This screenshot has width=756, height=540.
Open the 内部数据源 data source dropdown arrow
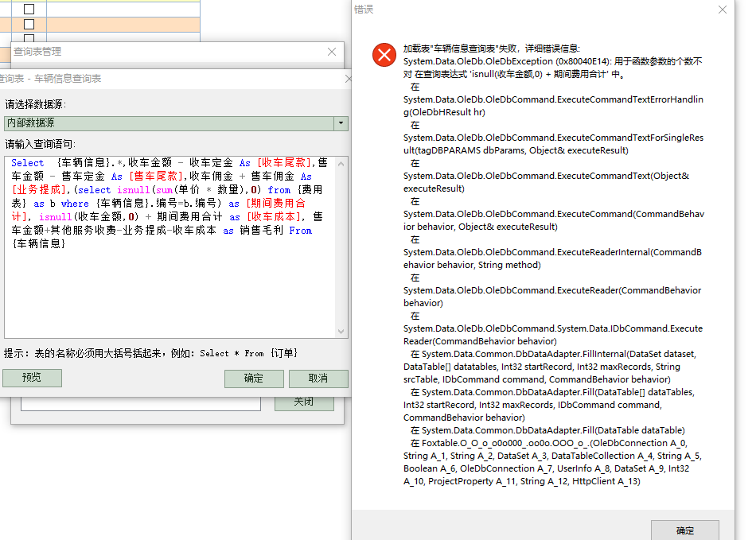coord(341,123)
